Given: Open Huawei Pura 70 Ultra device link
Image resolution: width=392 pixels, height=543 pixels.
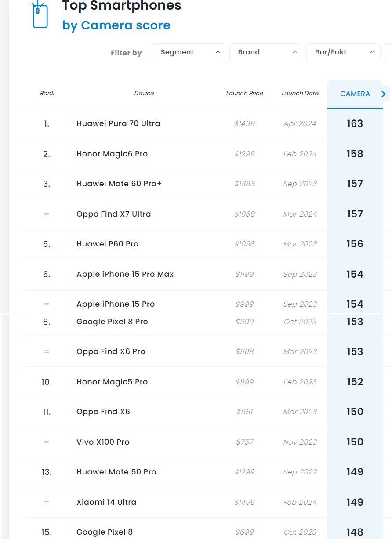Looking at the screenshot, I should (118, 123).
